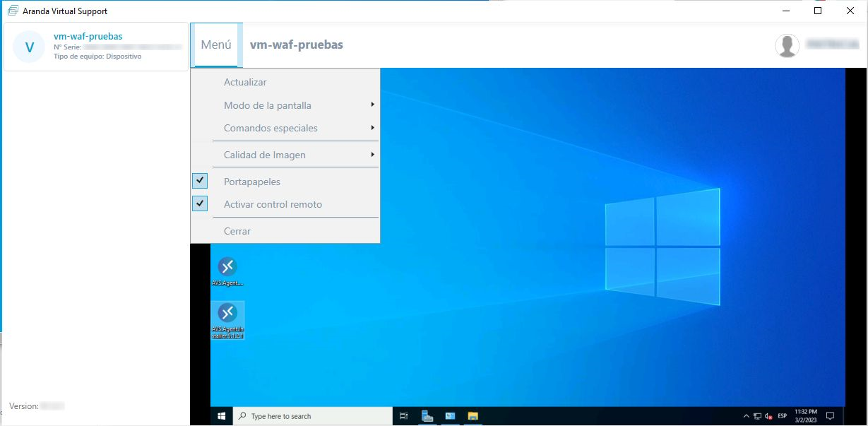
Task: Open Comandos especiales submenu
Action: click(285, 128)
